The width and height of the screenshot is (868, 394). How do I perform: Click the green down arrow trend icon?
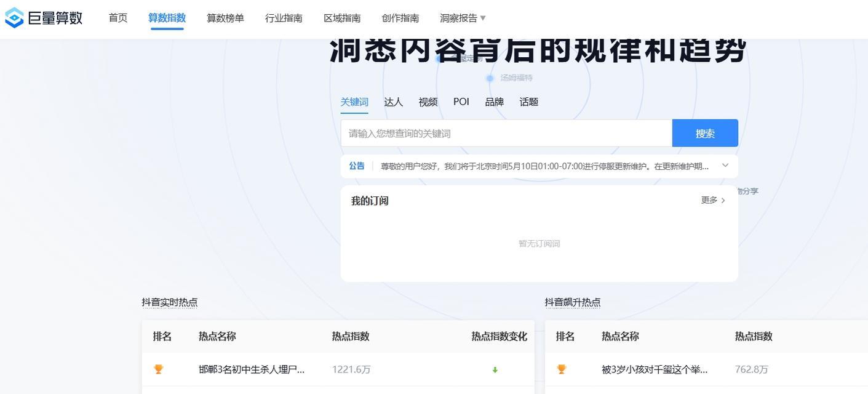coord(495,370)
